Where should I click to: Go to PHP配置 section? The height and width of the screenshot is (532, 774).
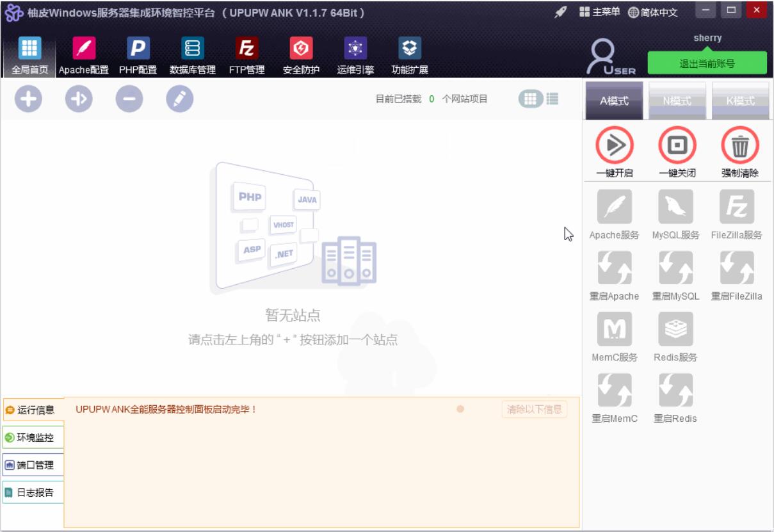click(x=138, y=56)
